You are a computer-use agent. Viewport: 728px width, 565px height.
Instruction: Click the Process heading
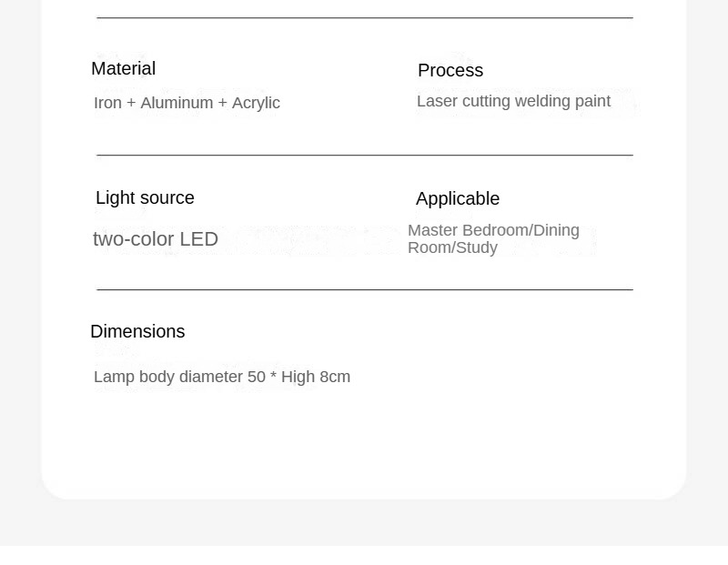450,70
